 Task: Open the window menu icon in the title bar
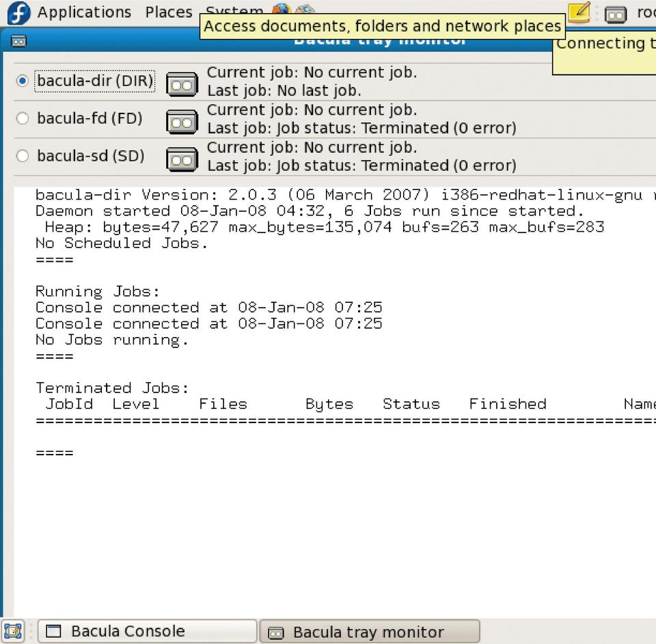[x=18, y=41]
